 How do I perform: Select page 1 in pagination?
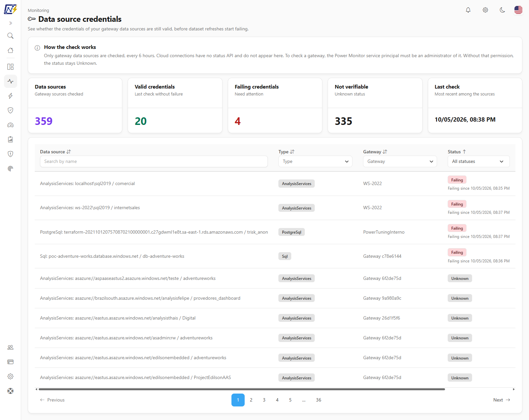pyautogui.click(x=238, y=400)
